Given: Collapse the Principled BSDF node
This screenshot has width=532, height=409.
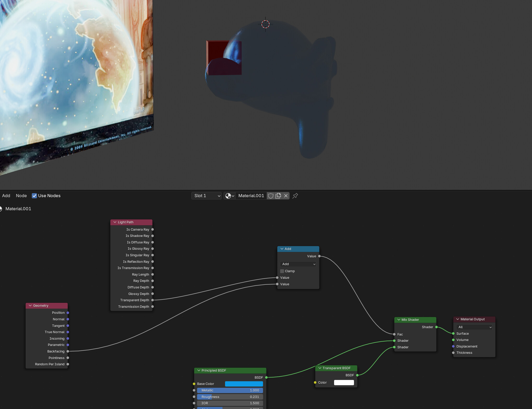Looking at the screenshot, I should [199, 371].
